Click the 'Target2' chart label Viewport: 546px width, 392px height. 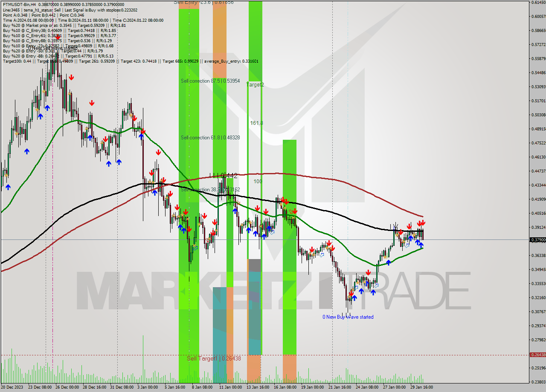[x=255, y=85]
